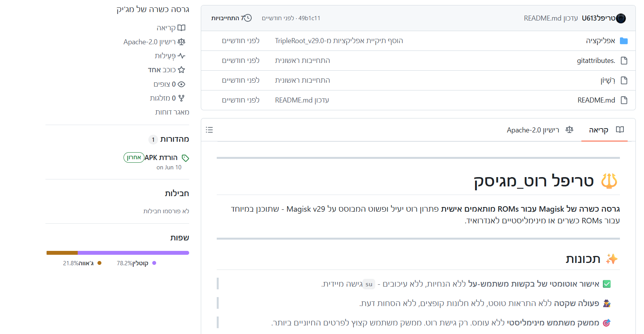Viewport: 644px width, 334px height.
Task: Click the releases count badge 1
Action: point(153,139)
